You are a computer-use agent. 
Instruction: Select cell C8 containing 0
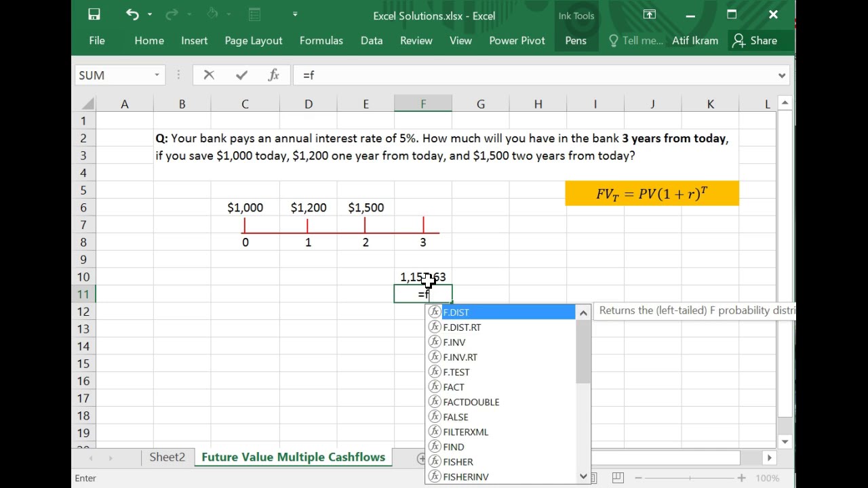pos(245,242)
